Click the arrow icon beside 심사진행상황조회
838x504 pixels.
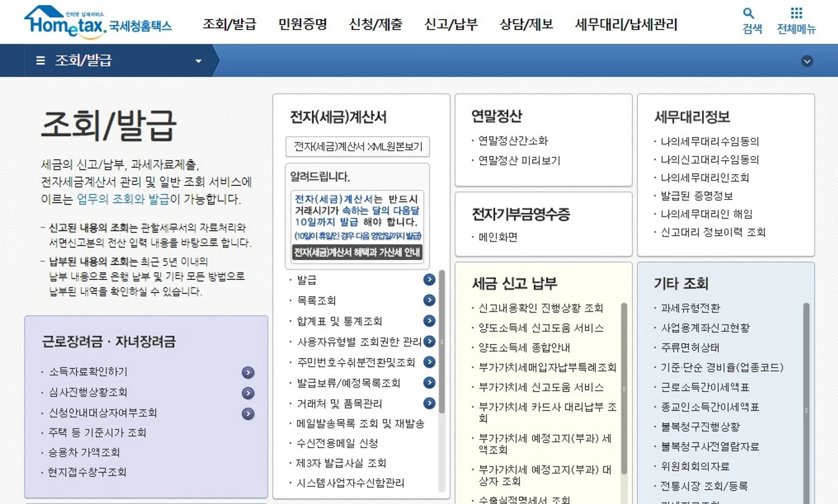tap(247, 393)
